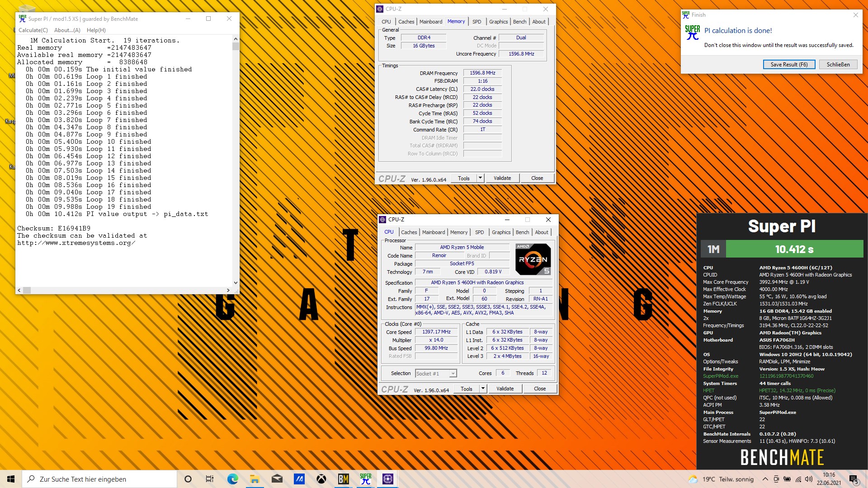Switch to CPU-Z taskbar icon
Viewport: 868px width, 488px height.
[388, 479]
